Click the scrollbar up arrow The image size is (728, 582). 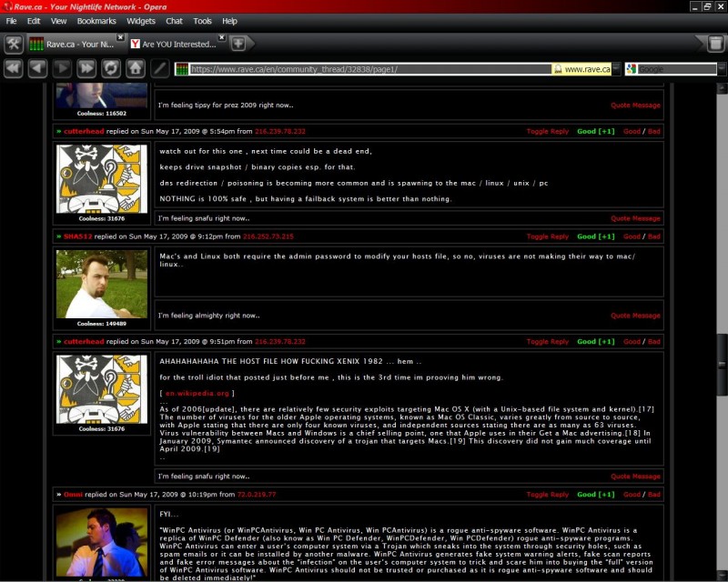tap(722, 88)
